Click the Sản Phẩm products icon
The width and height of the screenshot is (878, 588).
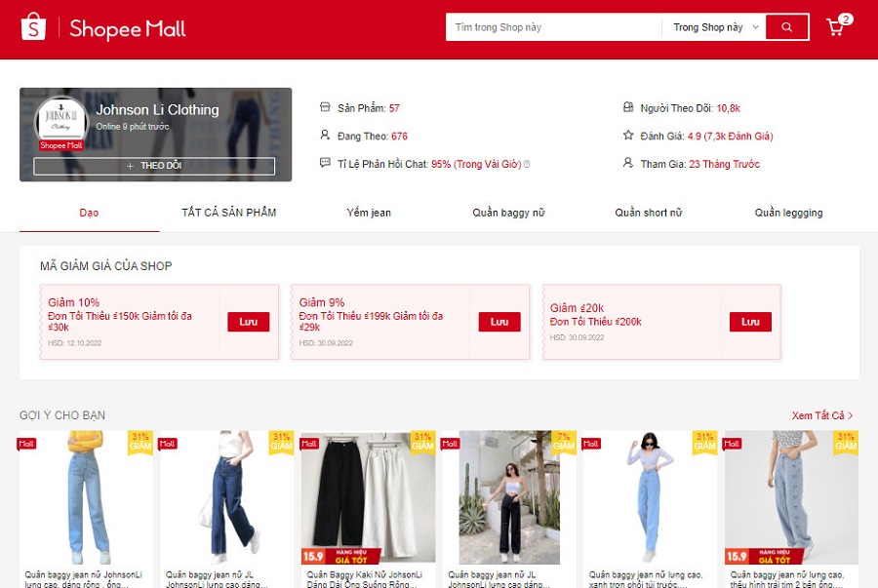point(325,108)
